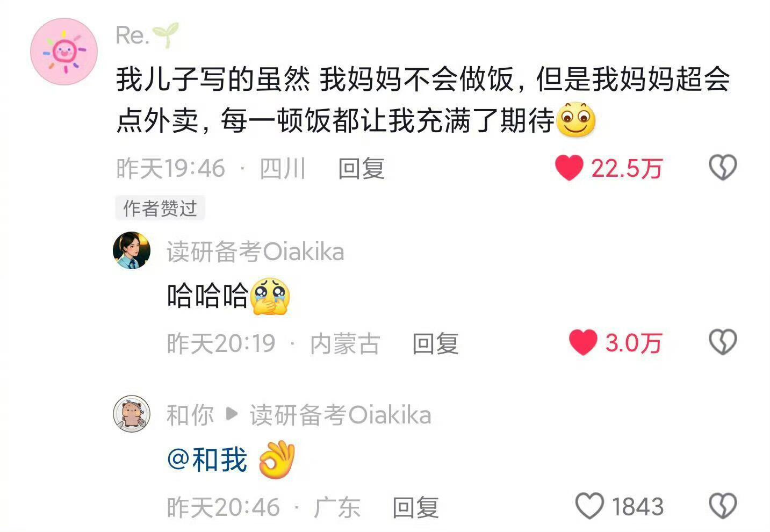The image size is (770, 532).
Task: Dislike Re.'s comment with broken heart
Action: (723, 168)
